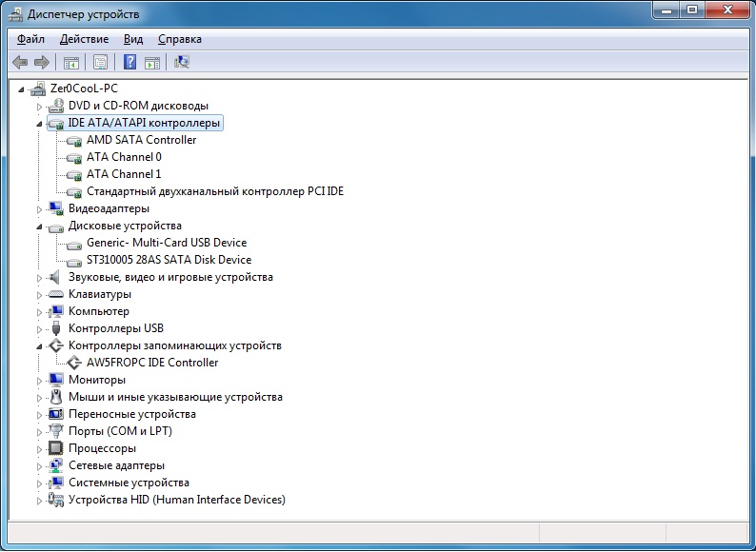The width and height of the screenshot is (756, 552).
Task: Open Help via the question mark icon
Action: pos(129,62)
